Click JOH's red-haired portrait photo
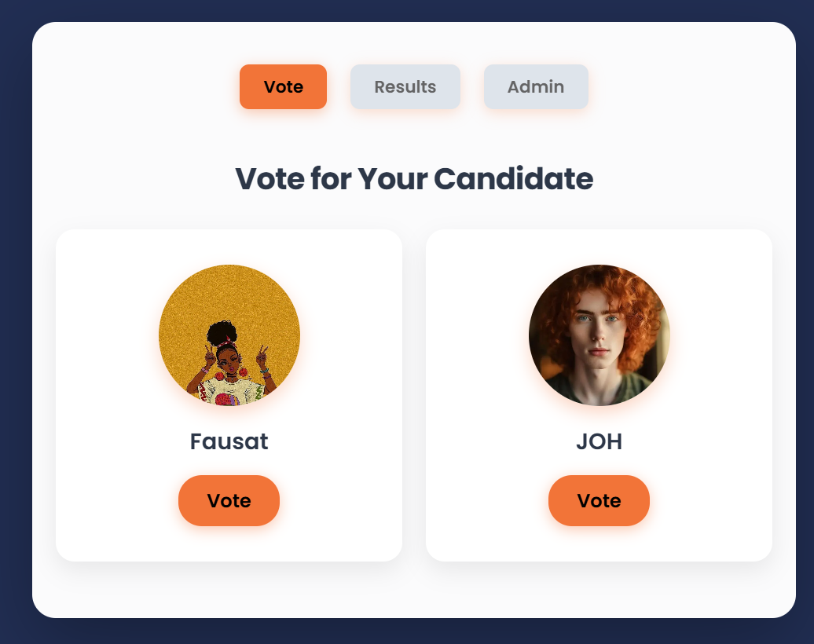 tap(599, 335)
